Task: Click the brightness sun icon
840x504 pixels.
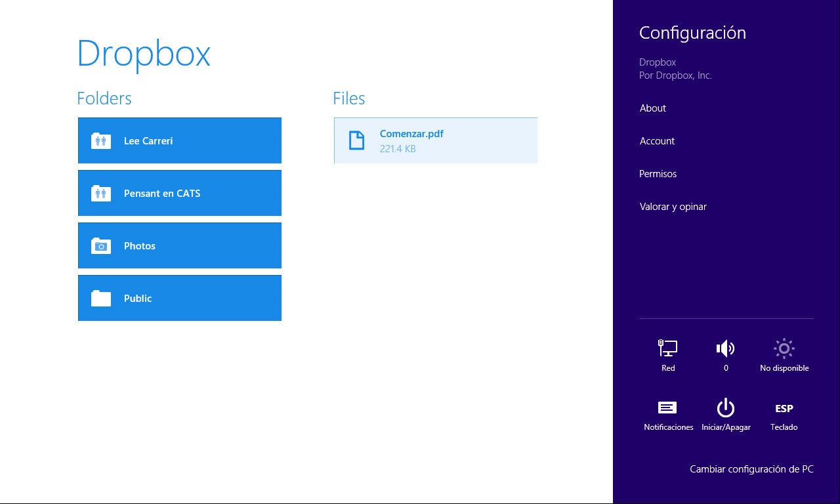Action: click(784, 348)
